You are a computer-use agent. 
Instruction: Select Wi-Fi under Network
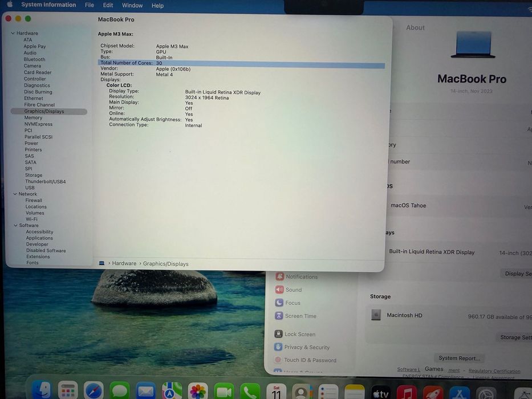(31, 219)
